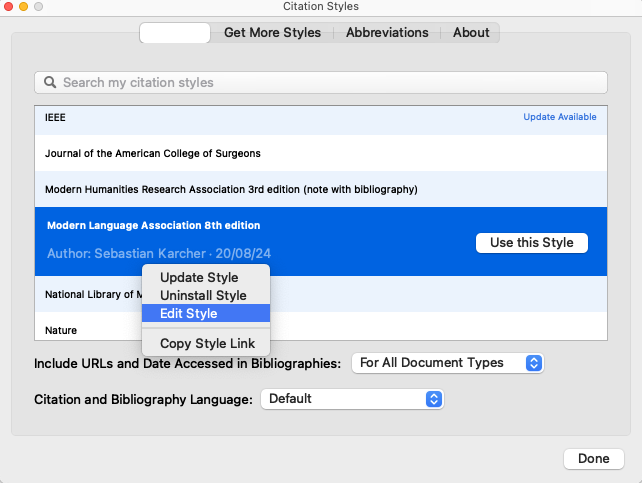This screenshot has height=483, width=642.
Task: Click the Update Available link for IEEE
Action: pos(560,117)
